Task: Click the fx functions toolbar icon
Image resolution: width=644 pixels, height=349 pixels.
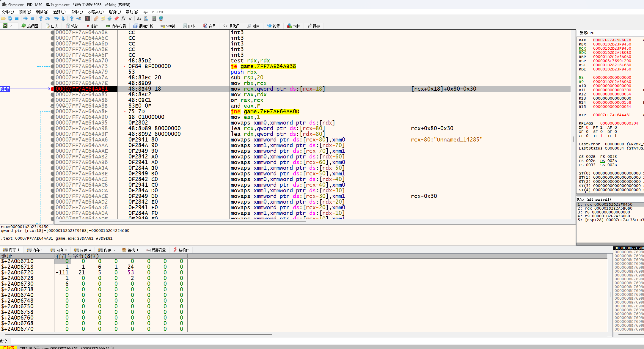Action: point(123,18)
